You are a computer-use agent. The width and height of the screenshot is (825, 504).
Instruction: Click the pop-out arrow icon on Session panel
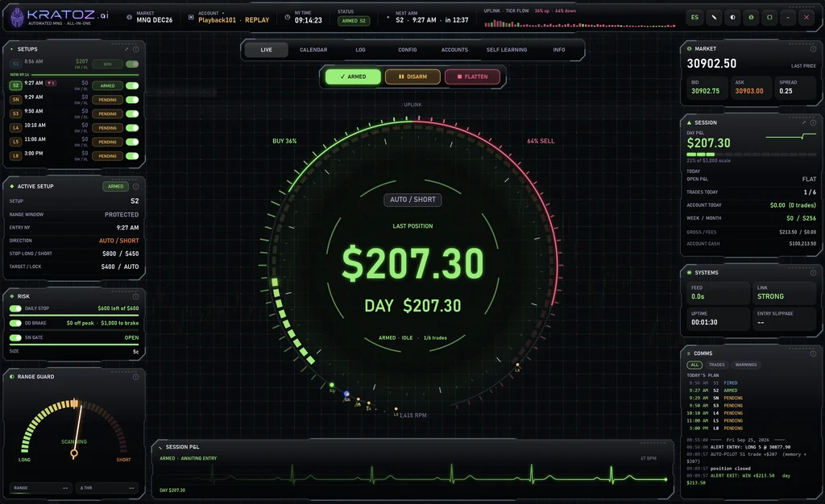[803, 122]
